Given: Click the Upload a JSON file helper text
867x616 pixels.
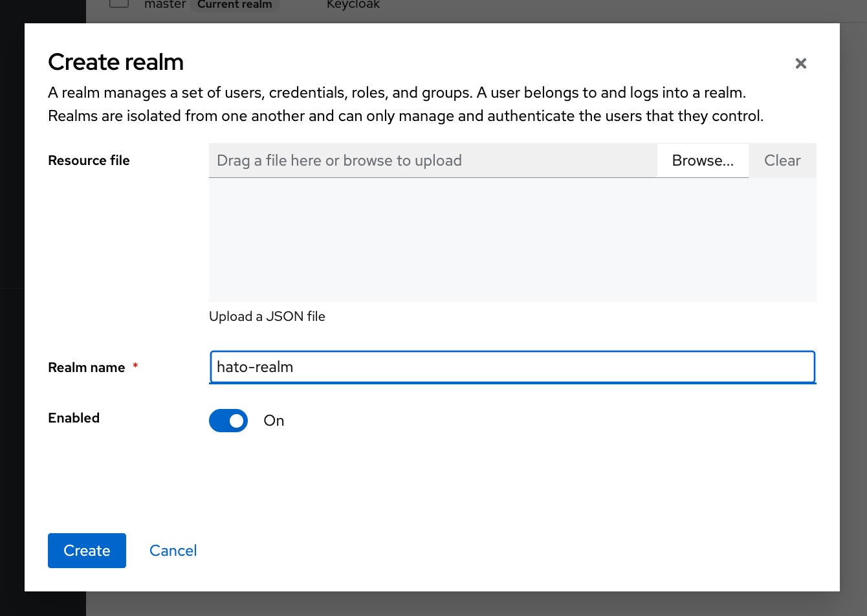Looking at the screenshot, I should tap(267, 316).
